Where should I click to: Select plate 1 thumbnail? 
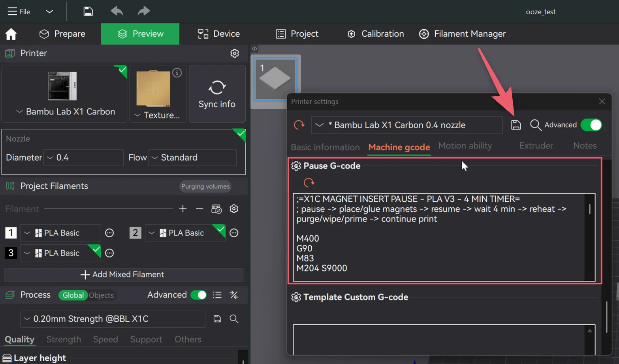(x=275, y=79)
